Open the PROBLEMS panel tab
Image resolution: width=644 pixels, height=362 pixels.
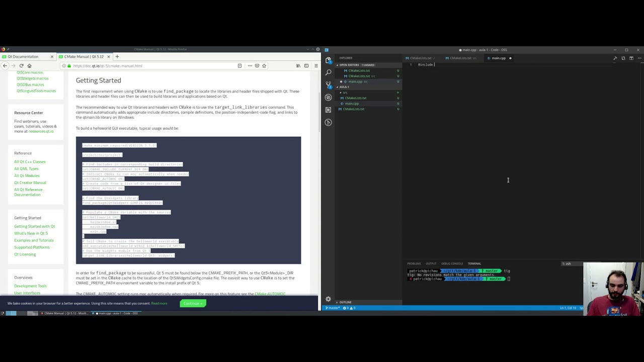414,263
